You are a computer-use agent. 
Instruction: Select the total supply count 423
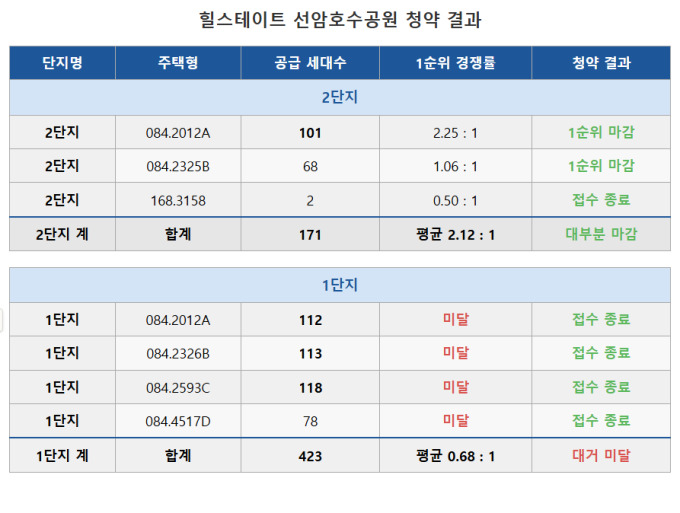point(310,455)
